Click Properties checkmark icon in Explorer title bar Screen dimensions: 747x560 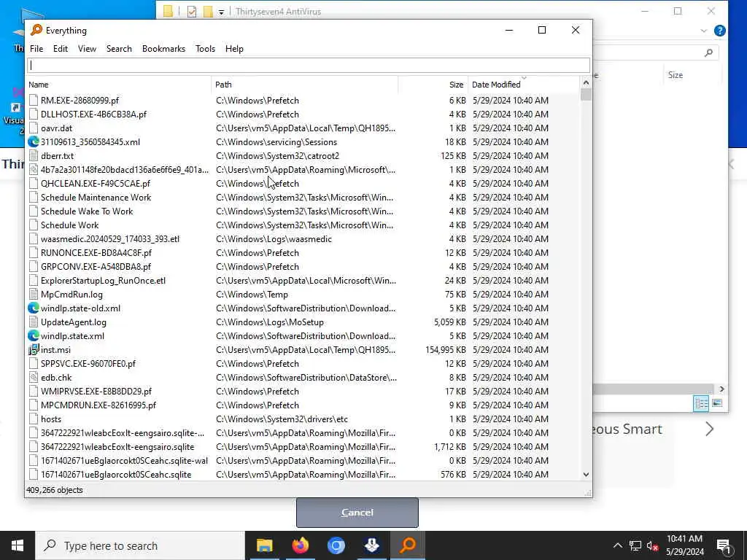tap(192, 12)
